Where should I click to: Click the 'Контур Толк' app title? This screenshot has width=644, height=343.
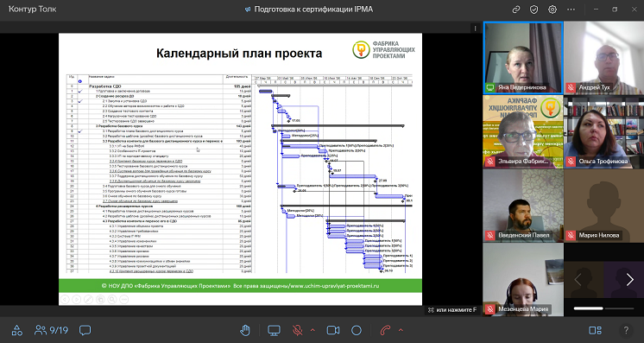33,9
